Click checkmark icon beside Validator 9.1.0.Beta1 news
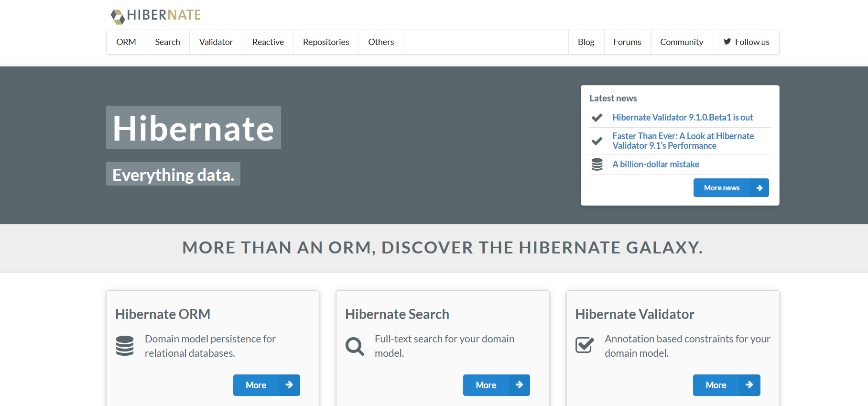 (597, 118)
